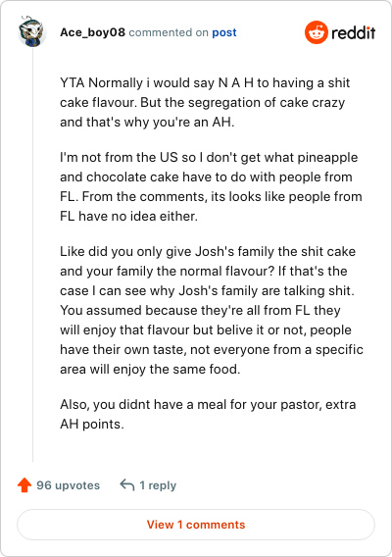392x557 pixels.
Task: Click the paragraph starting "I'm not from the US"
Action: 211,186
